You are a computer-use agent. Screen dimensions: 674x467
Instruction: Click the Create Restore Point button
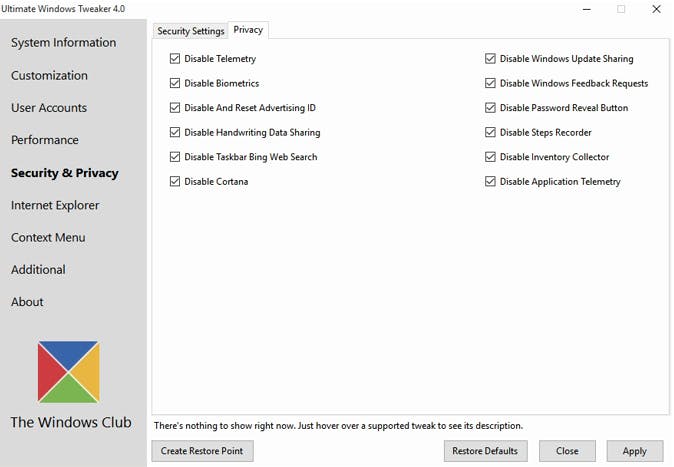coord(202,451)
